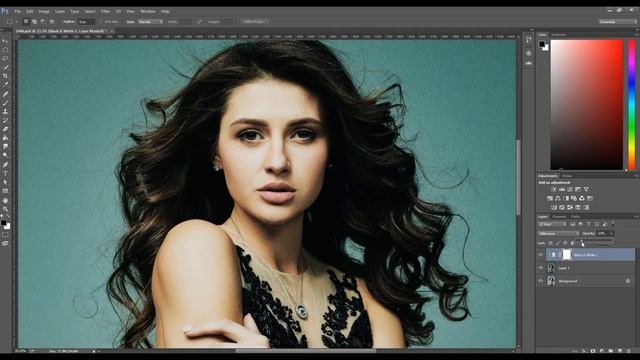Add a Curves adjustment
This screenshot has width=640, height=360.
(x=570, y=189)
